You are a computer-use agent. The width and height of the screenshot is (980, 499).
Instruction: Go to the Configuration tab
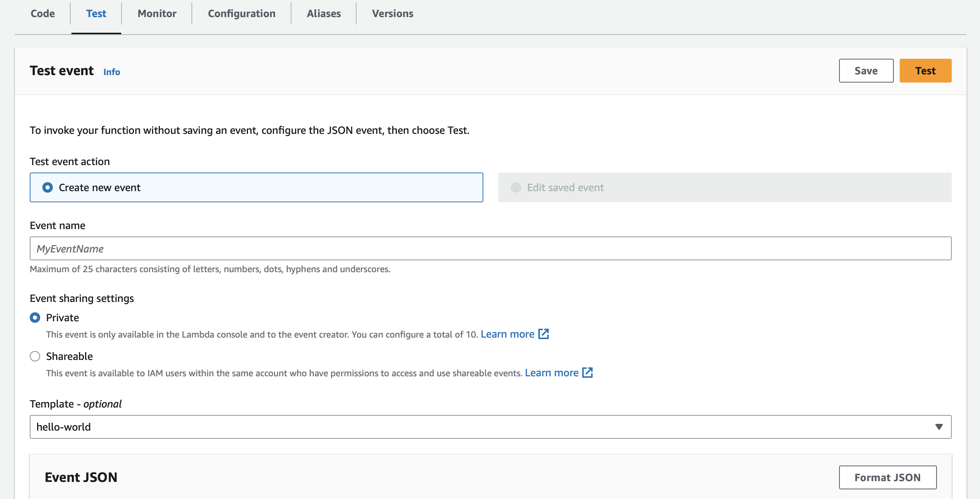tap(241, 14)
